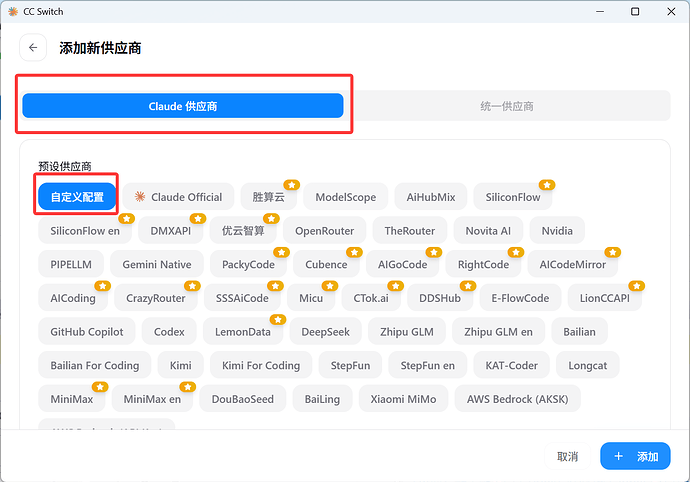Select OpenRouter provider preset

(x=324, y=231)
